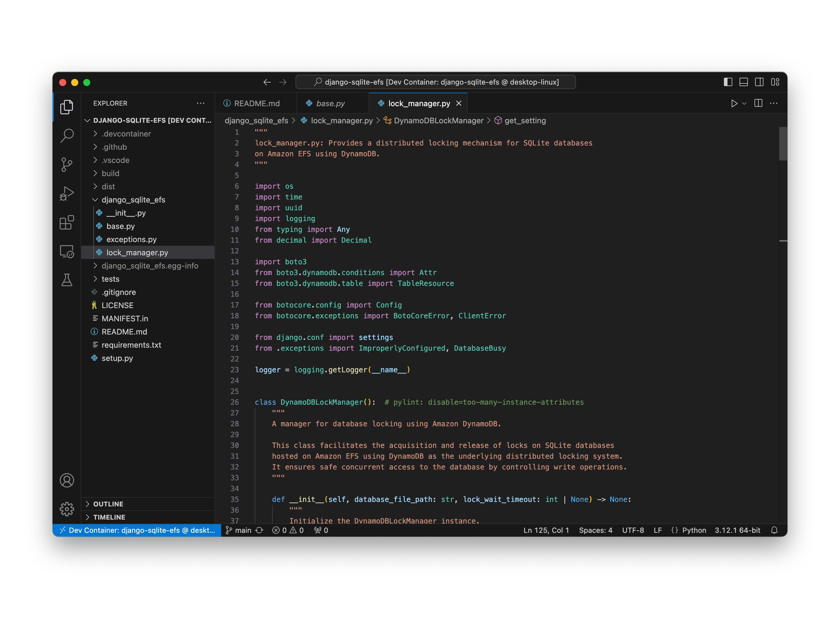Close the lock_manager.py tab
The height and width of the screenshot is (630, 840).
459,103
